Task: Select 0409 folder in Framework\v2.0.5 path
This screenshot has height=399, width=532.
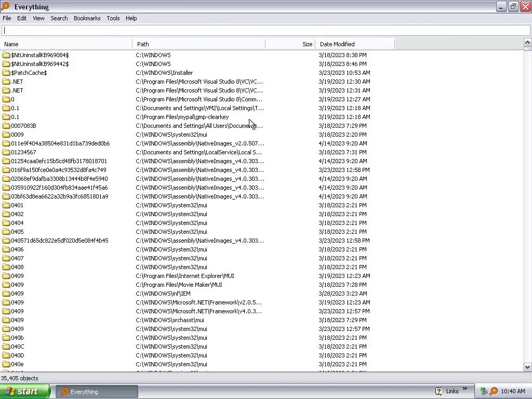Action: 17,302
